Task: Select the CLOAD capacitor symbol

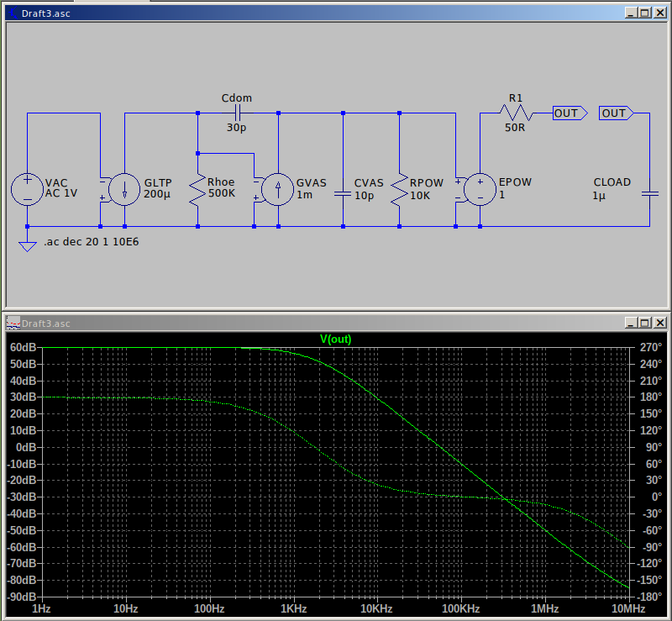Action: coord(649,194)
